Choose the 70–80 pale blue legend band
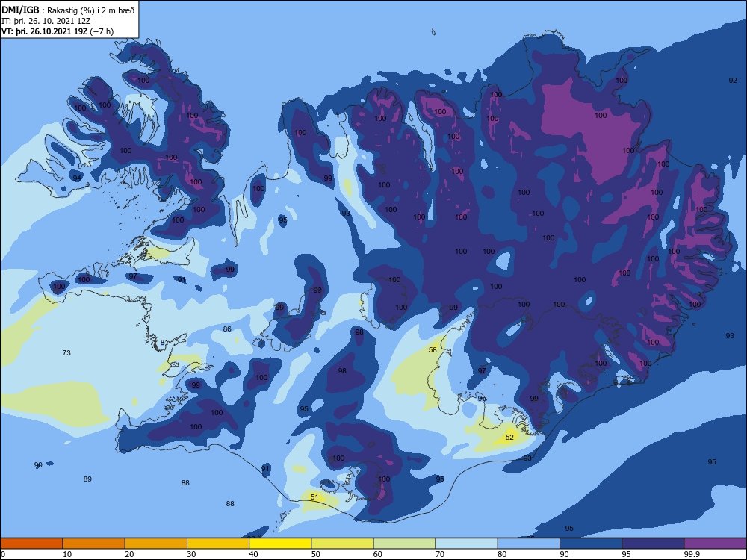The width and height of the screenshot is (747, 560). tap(466, 544)
